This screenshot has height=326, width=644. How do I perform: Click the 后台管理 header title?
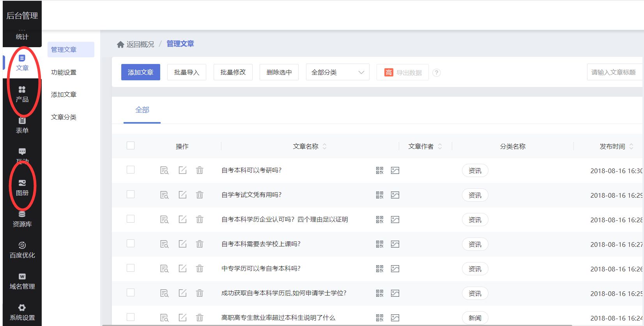pyautogui.click(x=22, y=16)
